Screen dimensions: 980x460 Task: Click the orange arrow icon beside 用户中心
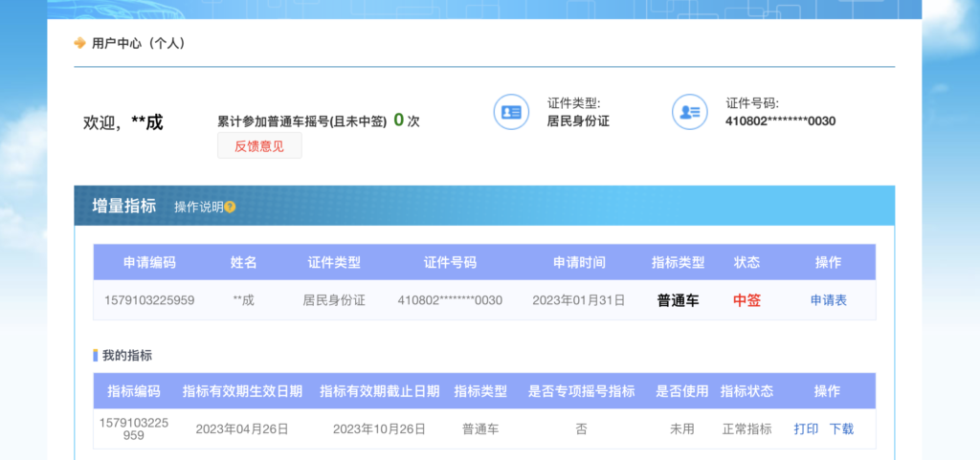tap(79, 43)
